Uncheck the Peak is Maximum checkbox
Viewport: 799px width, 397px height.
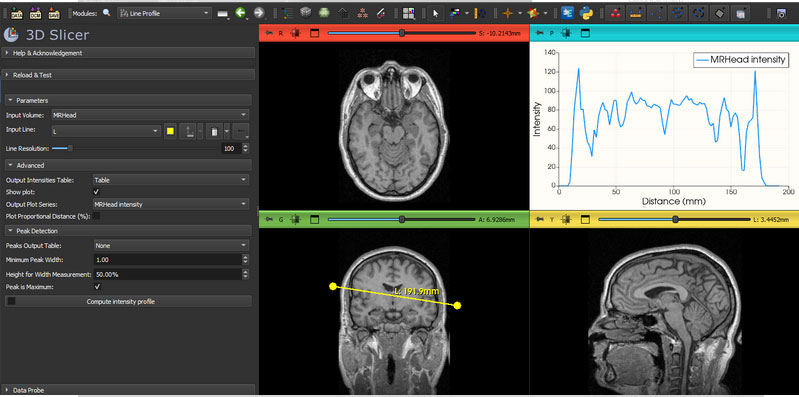(x=97, y=287)
